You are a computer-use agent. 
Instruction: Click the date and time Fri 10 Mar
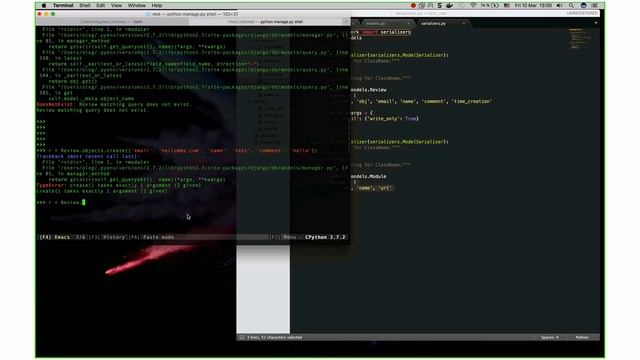(533, 6)
